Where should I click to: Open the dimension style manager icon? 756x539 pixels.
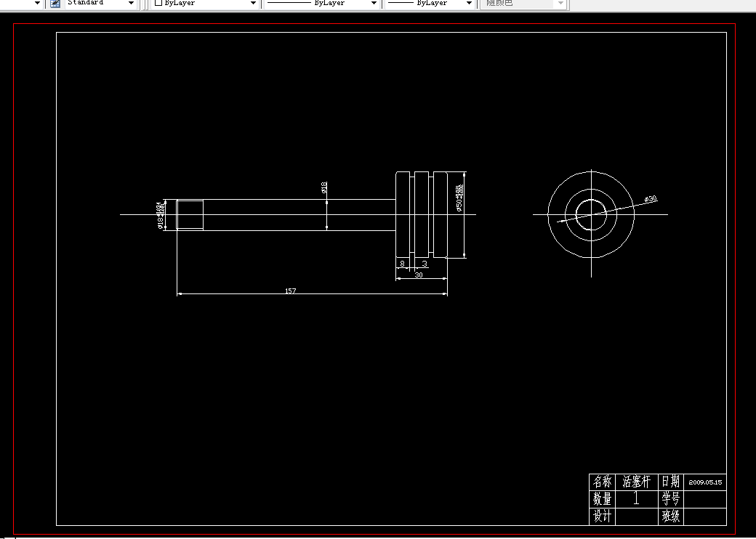click(55, 4)
